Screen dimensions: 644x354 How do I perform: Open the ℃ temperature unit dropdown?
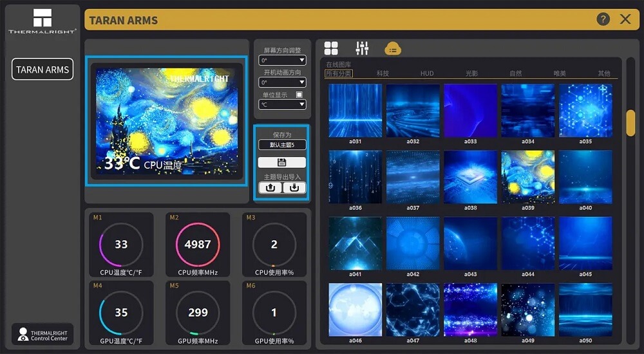click(x=282, y=104)
